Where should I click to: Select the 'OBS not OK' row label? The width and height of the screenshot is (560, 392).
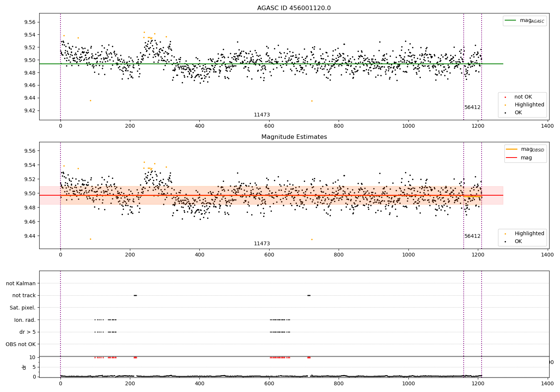tap(21, 344)
